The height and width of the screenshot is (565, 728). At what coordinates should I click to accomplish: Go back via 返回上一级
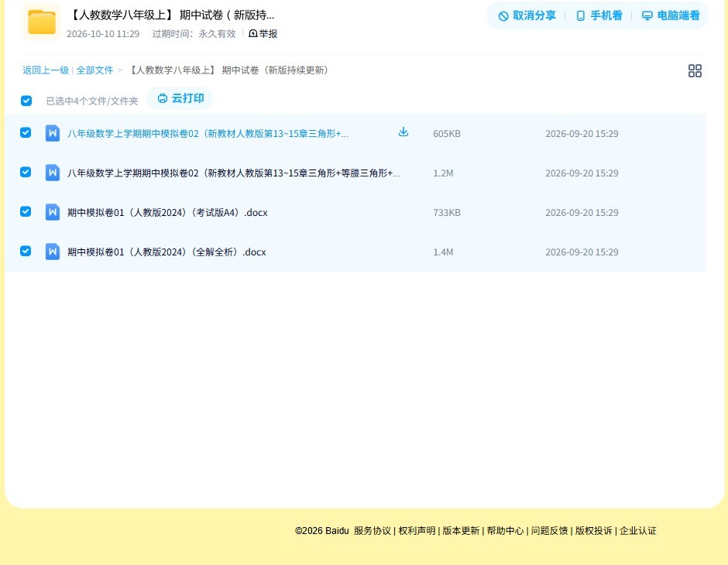coord(46,70)
